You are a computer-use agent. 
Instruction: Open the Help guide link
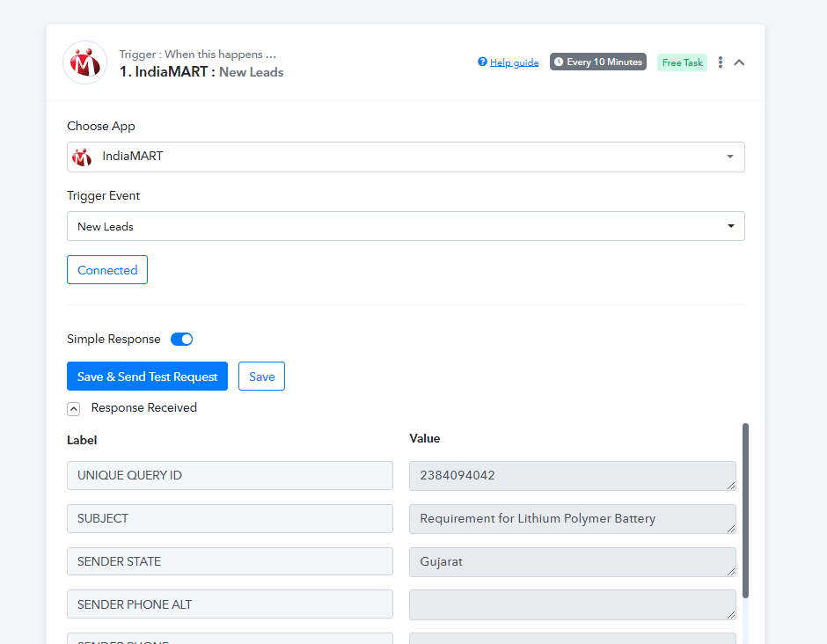coord(515,62)
